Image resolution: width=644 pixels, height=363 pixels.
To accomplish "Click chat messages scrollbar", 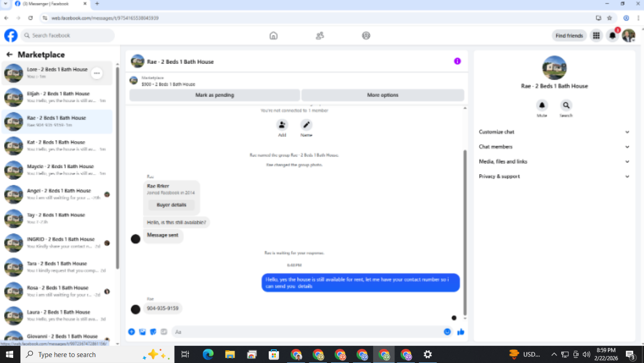I will (465, 233).
